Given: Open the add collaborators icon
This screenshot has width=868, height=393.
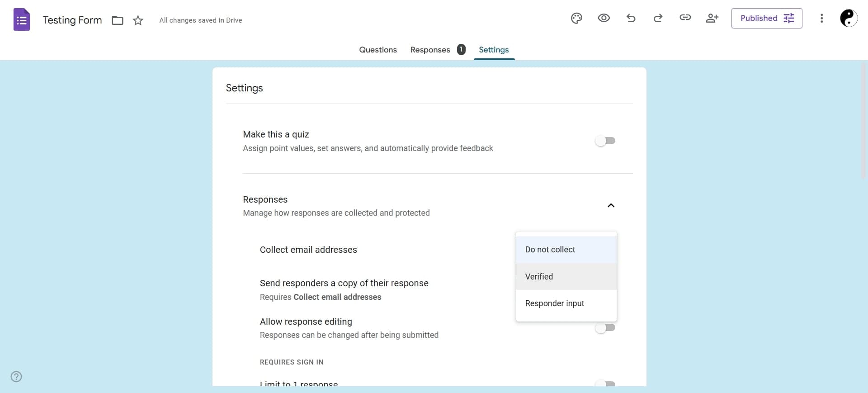Looking at the screenshot, I should (712, 18).
